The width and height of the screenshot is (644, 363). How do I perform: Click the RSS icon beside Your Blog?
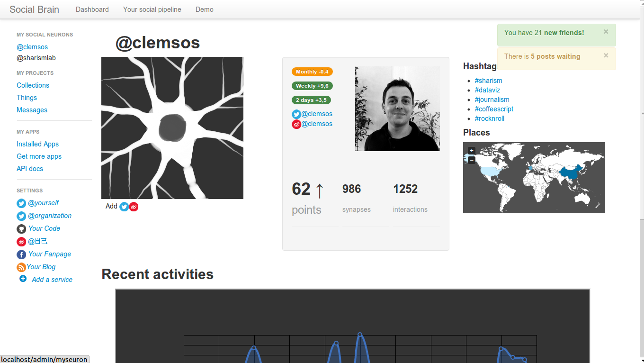coord(21,267)
